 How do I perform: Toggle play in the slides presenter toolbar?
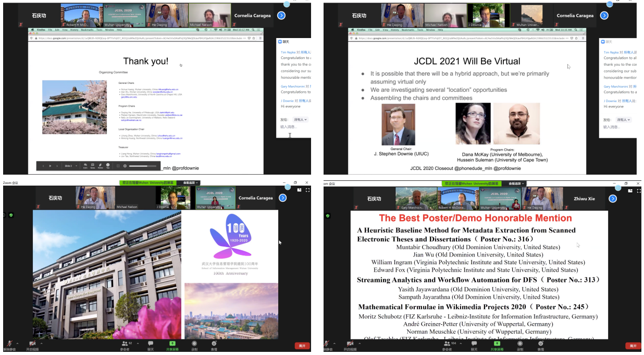coord(50,166)
